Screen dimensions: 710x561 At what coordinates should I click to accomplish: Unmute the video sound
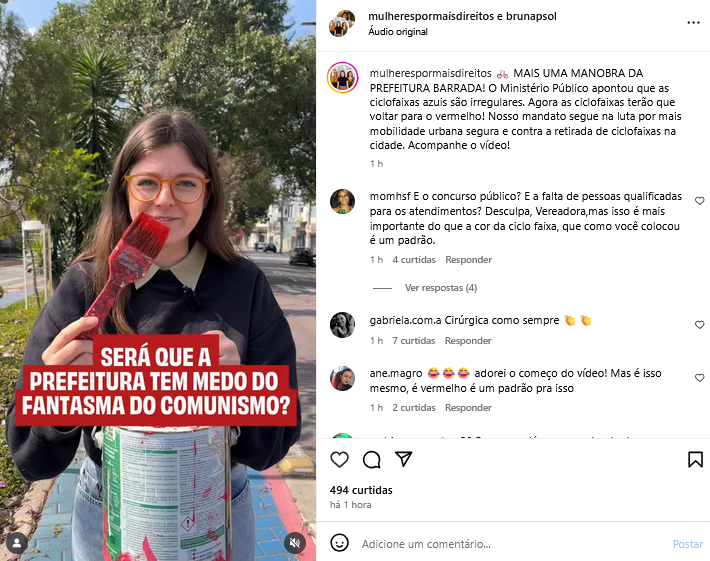295,542
